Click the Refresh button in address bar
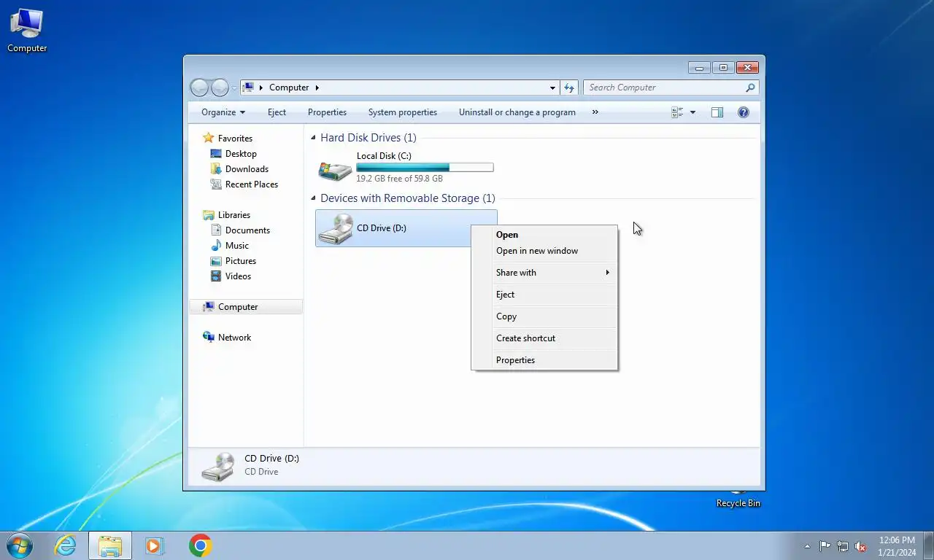Screen dimensions: 934x560 (x=569, y=87)
